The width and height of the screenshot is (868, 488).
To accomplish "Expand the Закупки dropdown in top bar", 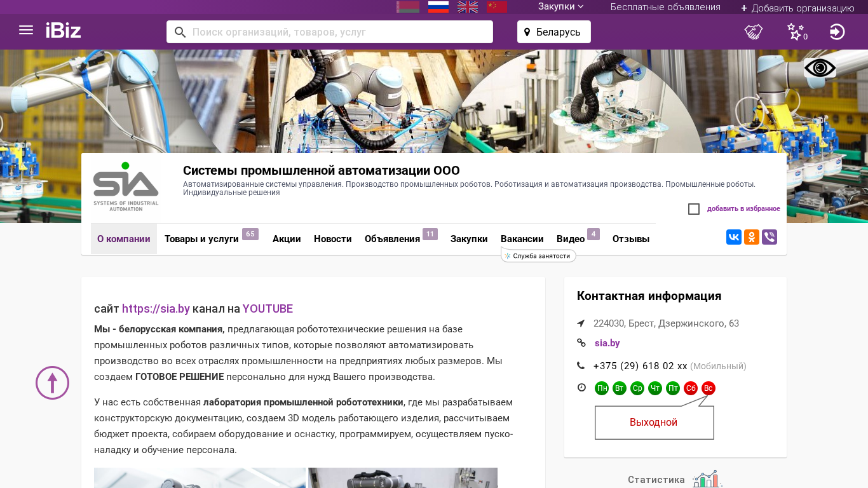I will [561, 7].
